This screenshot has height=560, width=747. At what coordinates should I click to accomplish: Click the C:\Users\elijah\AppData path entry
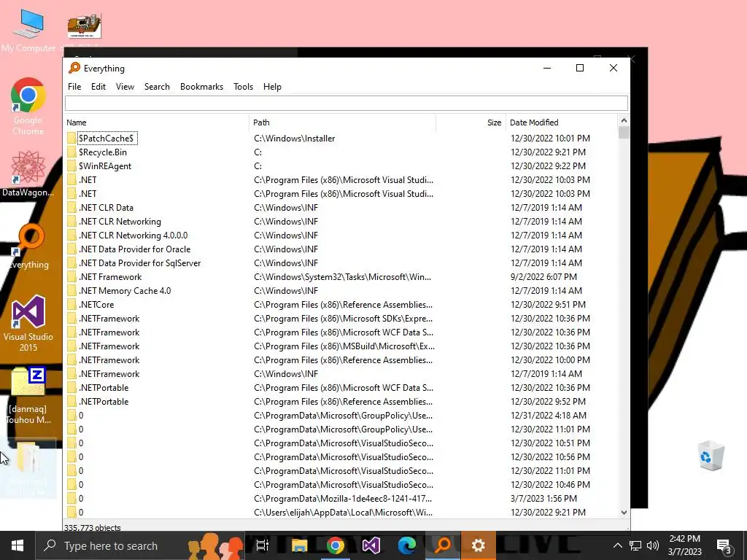pyautogui.click(x=343, y=513)
